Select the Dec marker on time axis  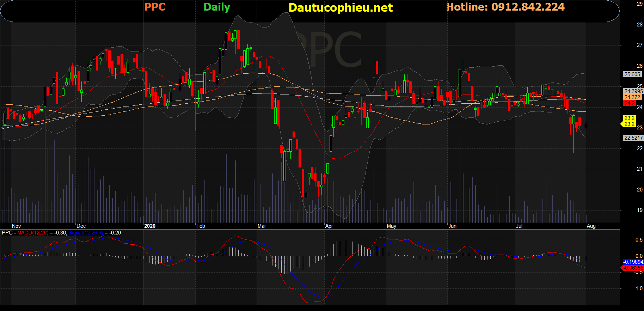pyautogui.click(x=81, y=226)
